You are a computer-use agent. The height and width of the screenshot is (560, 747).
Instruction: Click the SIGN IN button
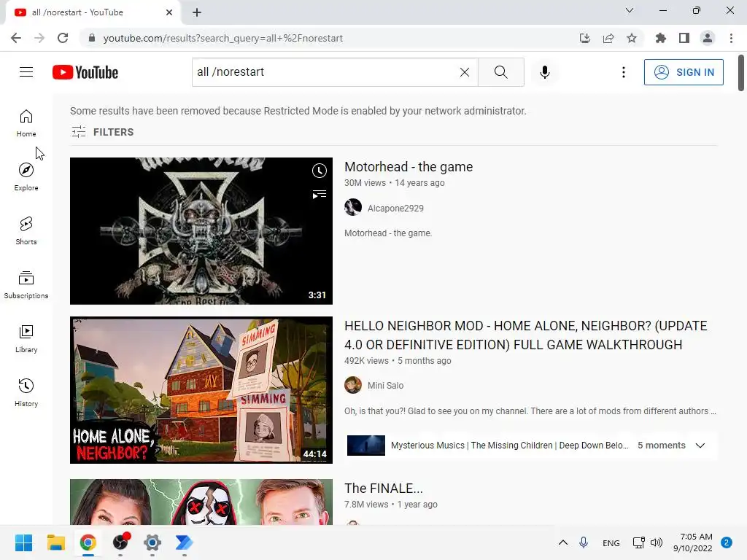[x=684, y=72]
